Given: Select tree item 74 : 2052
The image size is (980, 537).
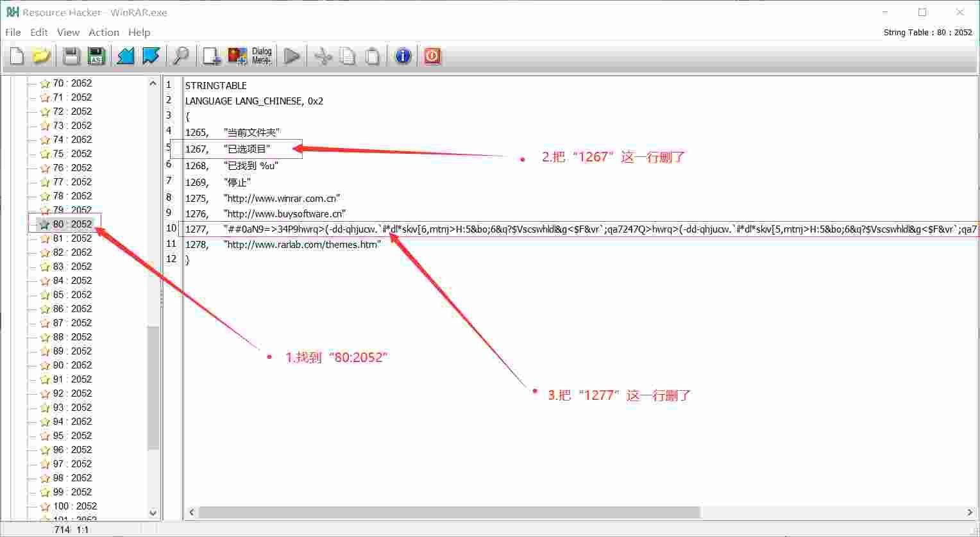Looking at the screenshot, I should tap(72, 140).
